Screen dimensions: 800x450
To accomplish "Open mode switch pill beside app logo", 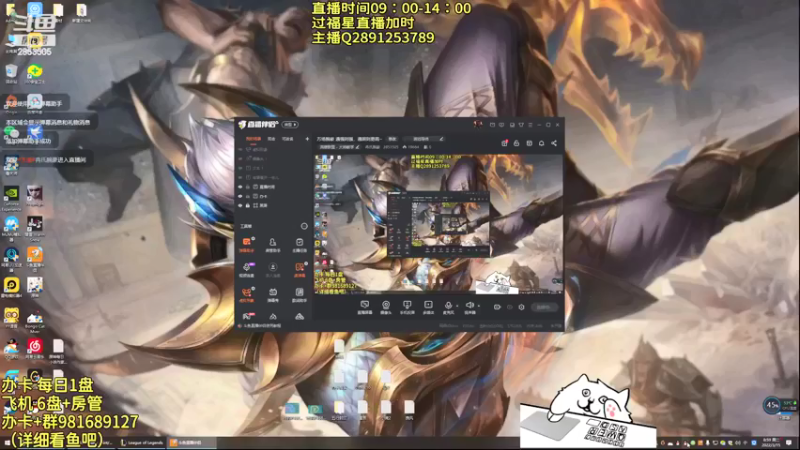I will pos(290,124).
